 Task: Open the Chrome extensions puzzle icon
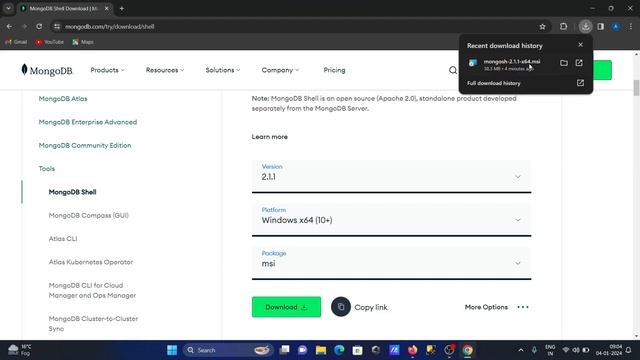point(563,27)
